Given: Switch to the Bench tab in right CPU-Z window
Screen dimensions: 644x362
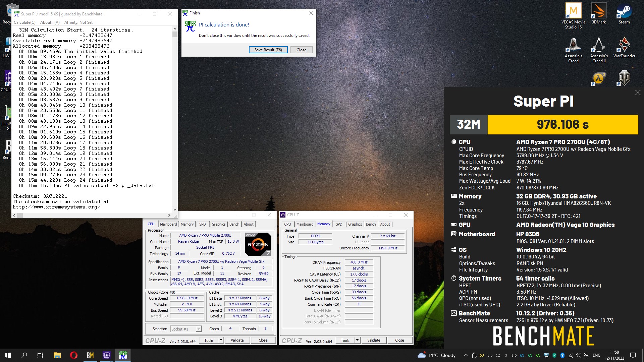Looking at the screenshot, I should (371, 224).
